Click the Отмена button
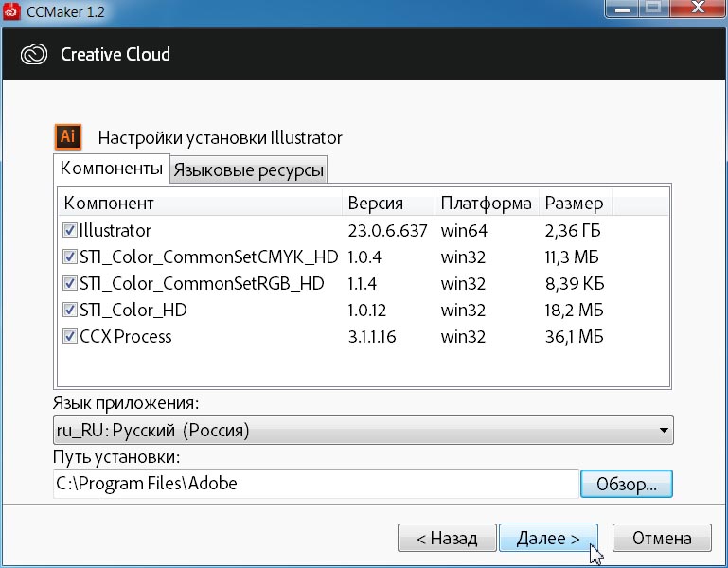Image resolution: width=728 pixels, height=568 pixels. point(662,539)
